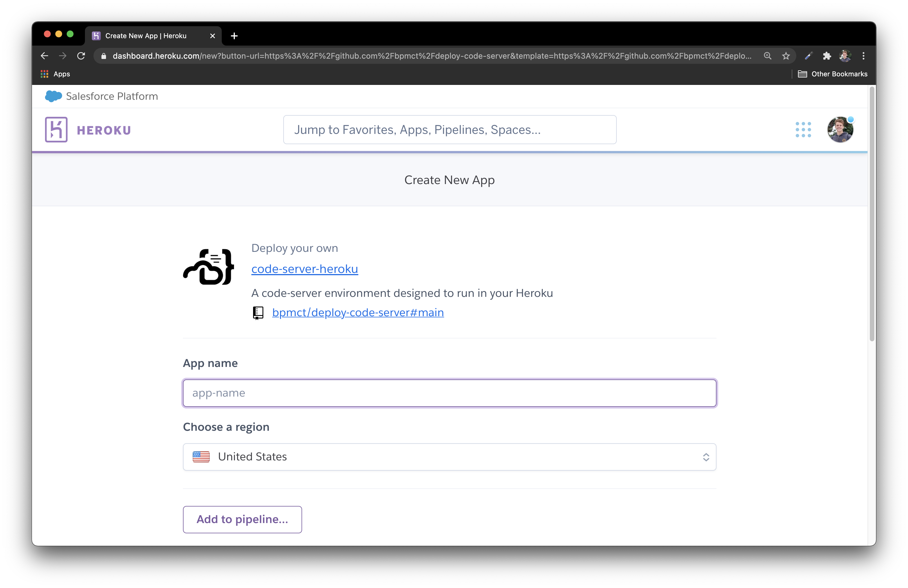Viewport: 908px width, 588px height.
Task: Click the page vertical scrollbar
Action: point(872,214)
